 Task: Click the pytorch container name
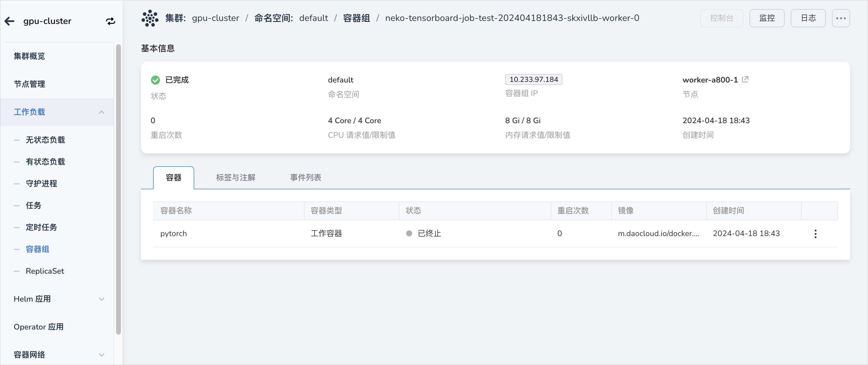point(173,233)
